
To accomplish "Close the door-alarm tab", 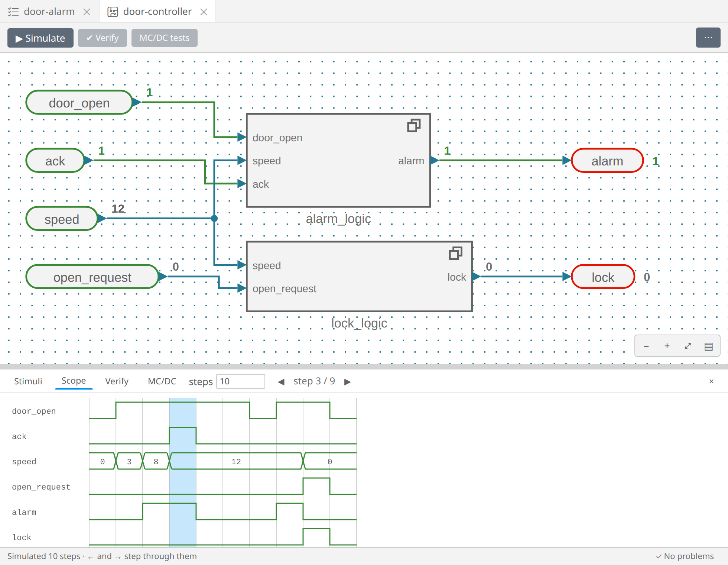I will pos(87,12).
